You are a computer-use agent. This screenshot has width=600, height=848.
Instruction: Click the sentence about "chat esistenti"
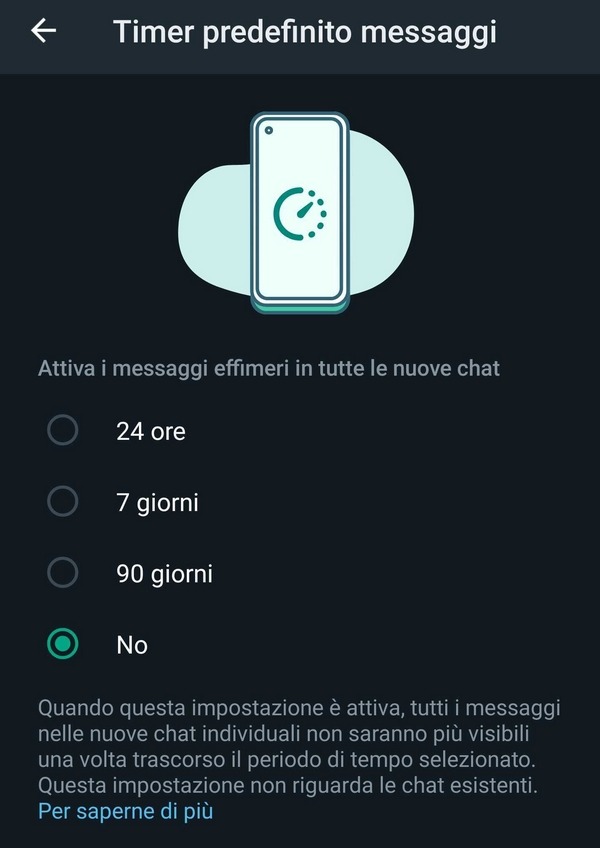pos(288,786)
